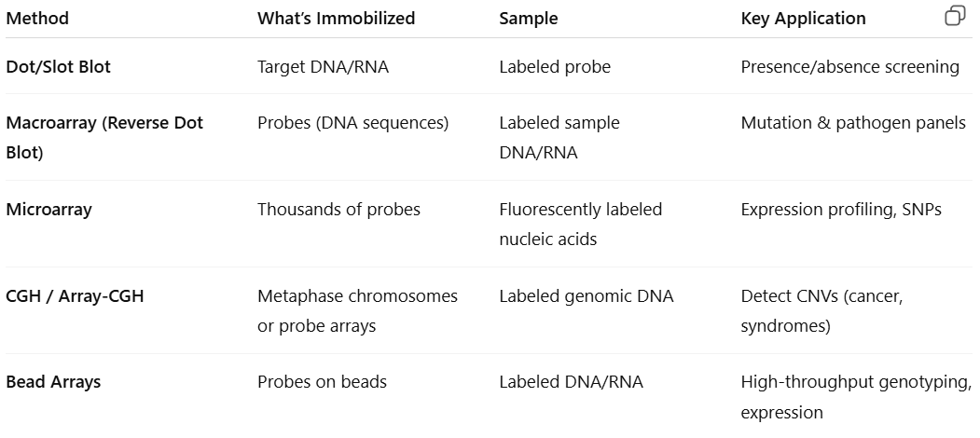This screenshot has height=438, width=980.
Task: Click the Microarray method cell
Action: (x=49, y=210)
